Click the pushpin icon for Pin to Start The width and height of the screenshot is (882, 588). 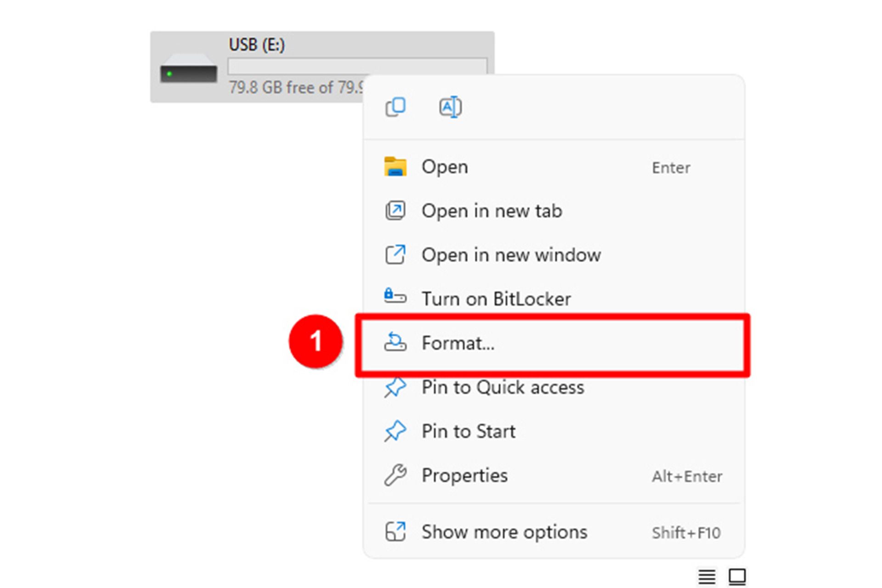pyautogui.click(x=395, y=431)
